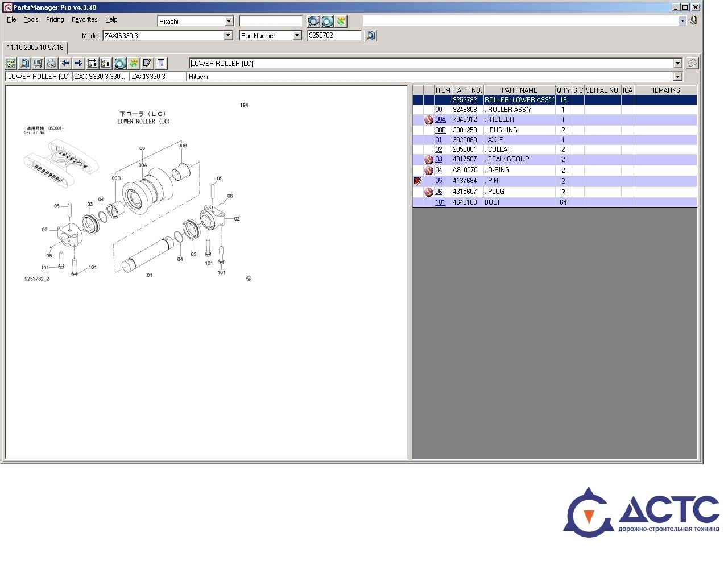This screenshot has width=728, height=565.
Task: Open item link 02 for COLLAR
Action: pos(439,149)
